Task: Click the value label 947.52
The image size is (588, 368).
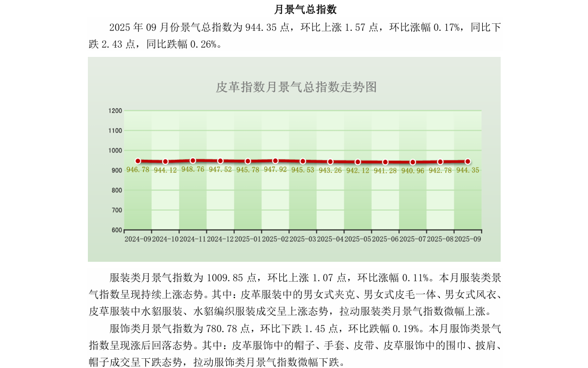Action: point(220,170)
